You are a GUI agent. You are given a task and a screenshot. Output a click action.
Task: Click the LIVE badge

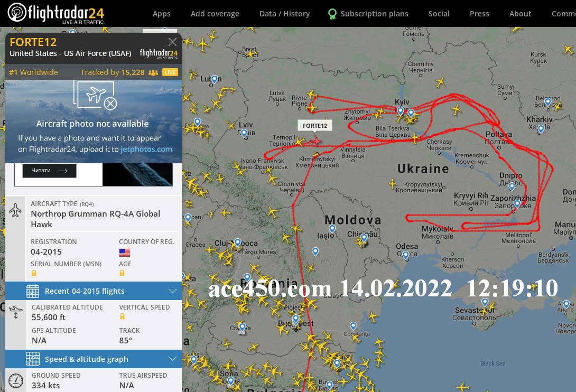(170, 72)
